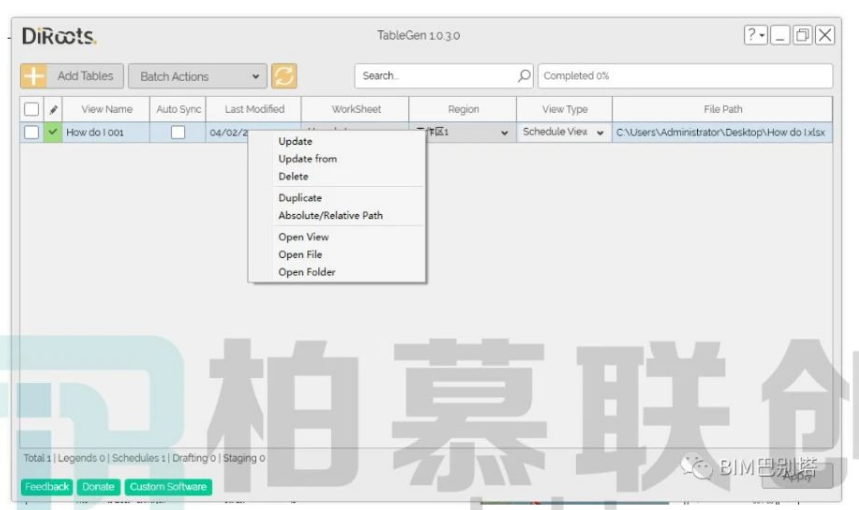Click the 04/02 last modified date cell
859x510 pixels.
(227, 132)
